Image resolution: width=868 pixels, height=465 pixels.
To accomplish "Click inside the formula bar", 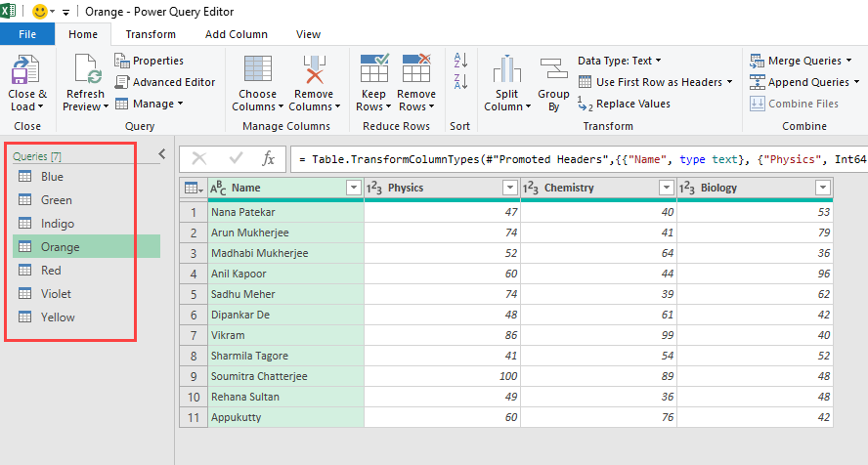I will tap(579, 159).
